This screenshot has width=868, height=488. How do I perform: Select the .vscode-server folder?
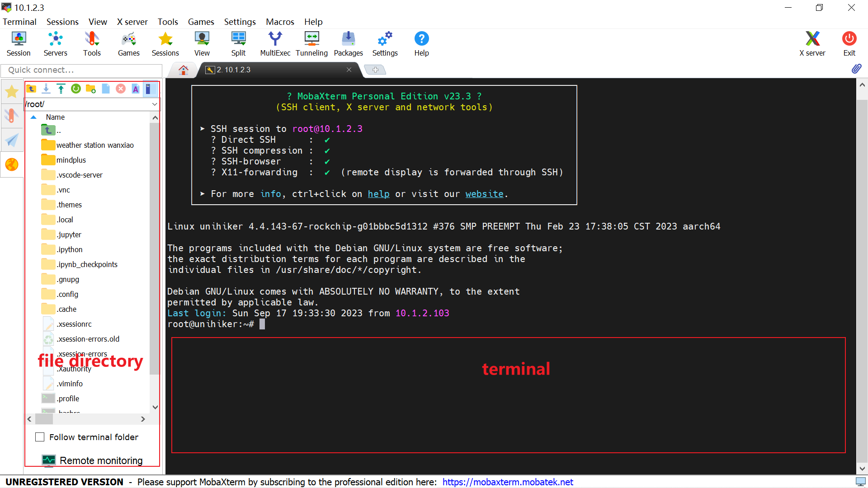[80, 175]
